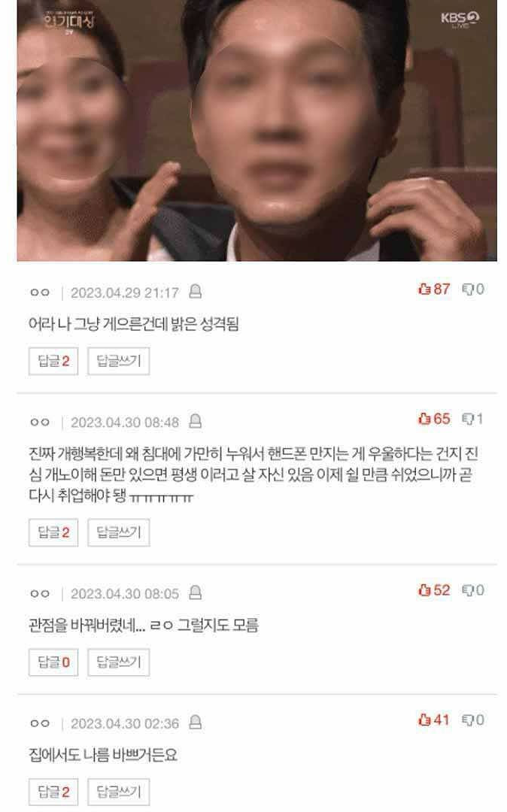The width and height of the screenshot is (507, 812).
Task: Open the KBS award show image
Action: point(257,130)
